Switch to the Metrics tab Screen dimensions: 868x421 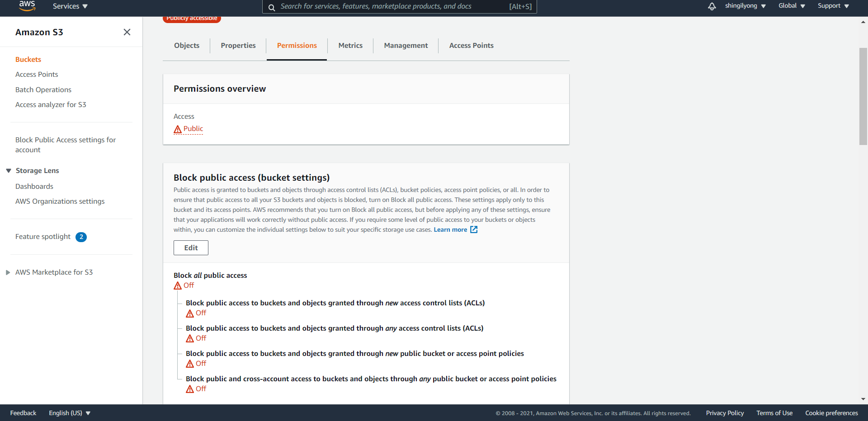click(350, 46)
